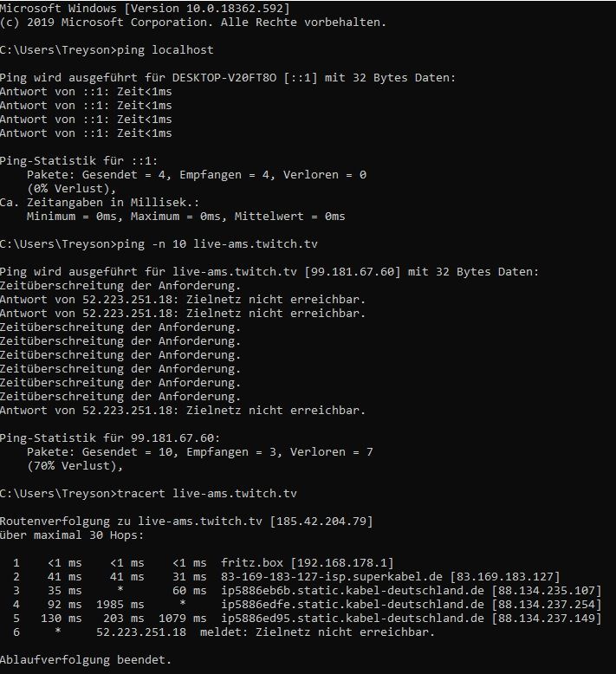
Task: Click the 'Ablaufverfolgung beendet.' line
Action: [x=86, y=660]
